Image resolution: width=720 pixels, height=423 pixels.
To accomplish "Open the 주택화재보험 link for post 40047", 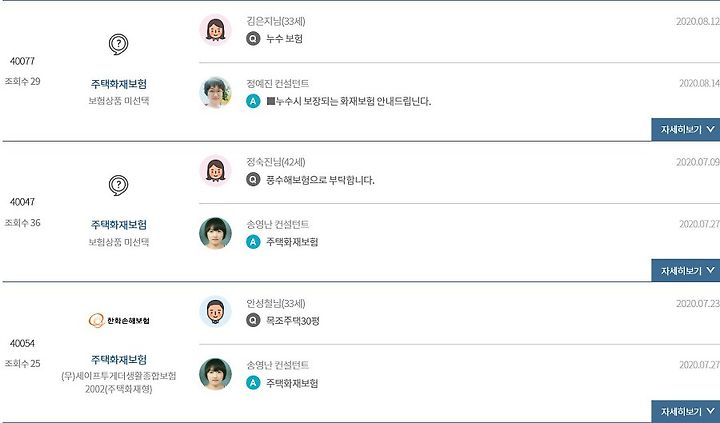I will pyautogui.click(x=119, y=225).
